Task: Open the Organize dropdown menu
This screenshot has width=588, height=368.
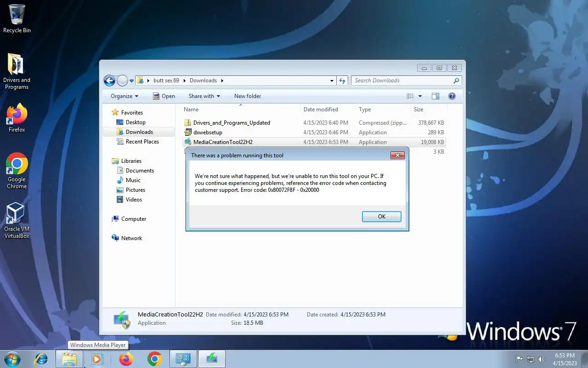Action: pyautogui.click(x=124, y=96)
